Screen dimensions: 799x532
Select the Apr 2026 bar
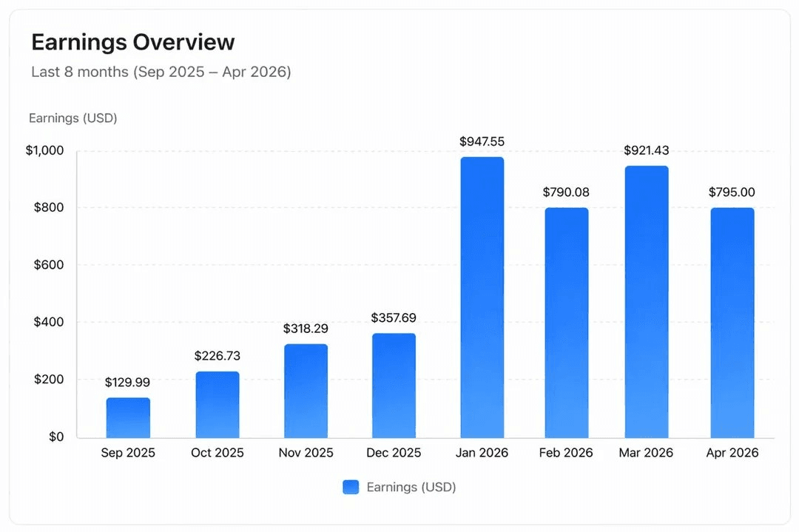[x=732, y=322]
